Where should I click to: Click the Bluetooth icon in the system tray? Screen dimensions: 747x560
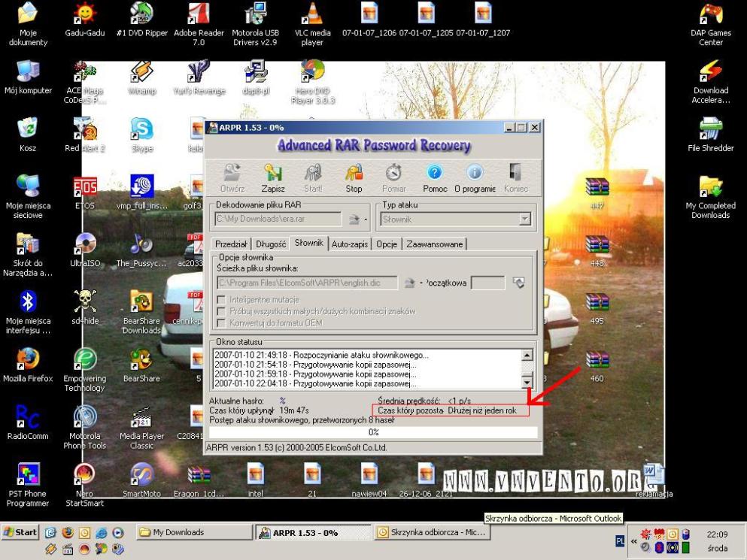(x=659, y=548)
